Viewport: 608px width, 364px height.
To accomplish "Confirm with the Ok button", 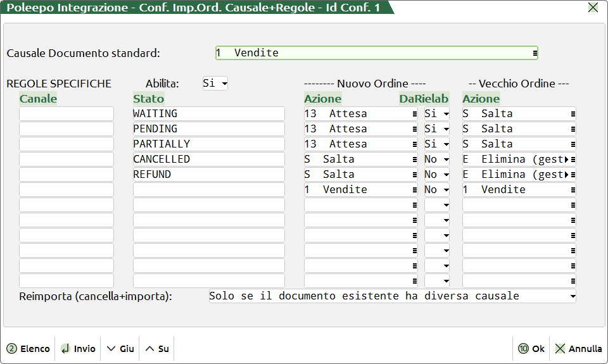I will (531, 349).
